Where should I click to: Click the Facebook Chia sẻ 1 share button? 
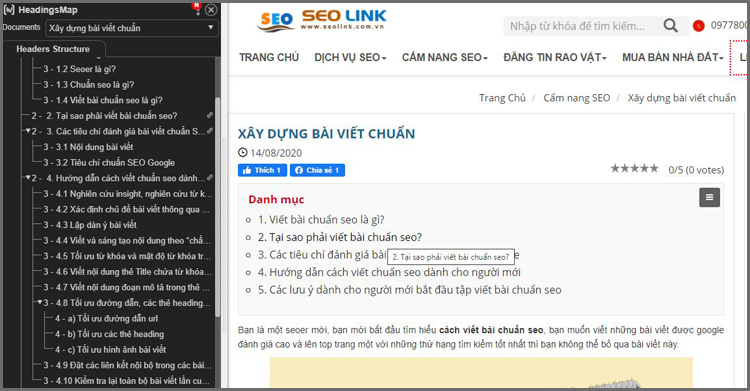pos(317,170)
